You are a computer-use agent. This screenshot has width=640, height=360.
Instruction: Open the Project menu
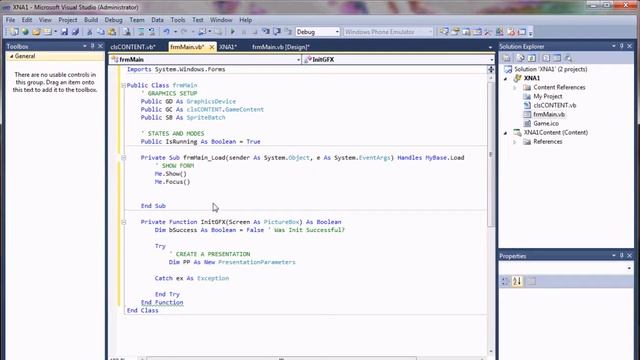(x=67, y=20)
